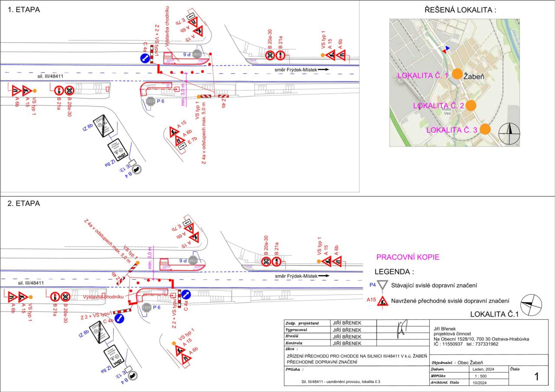
Task: Click the E 7b plate below A 6b, 1. ETAPA
Action: (183, 147)
